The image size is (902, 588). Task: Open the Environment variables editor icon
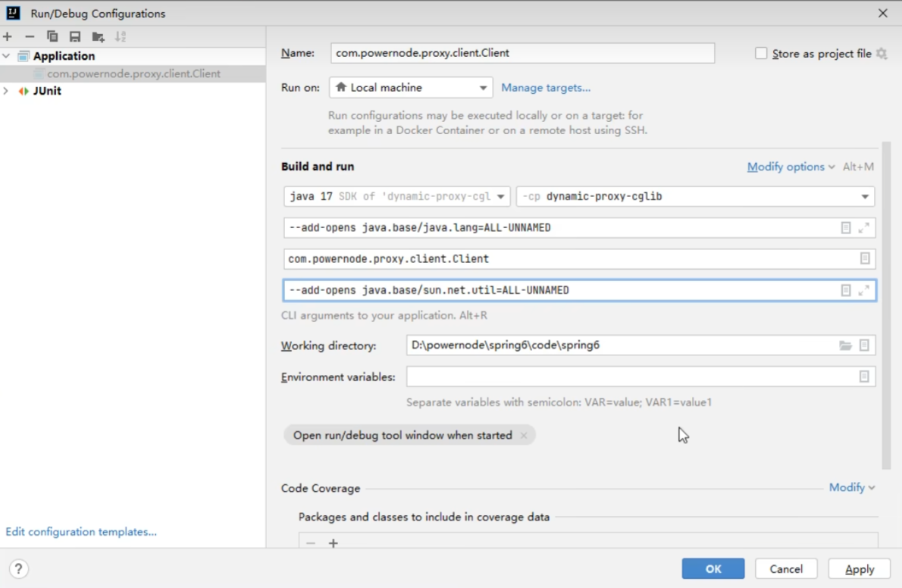864,377
